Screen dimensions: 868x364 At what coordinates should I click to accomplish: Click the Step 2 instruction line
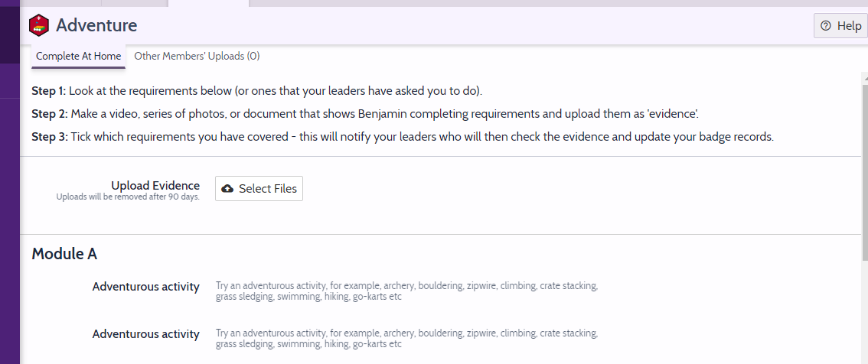pyautogui.click(x=364, y=114)
